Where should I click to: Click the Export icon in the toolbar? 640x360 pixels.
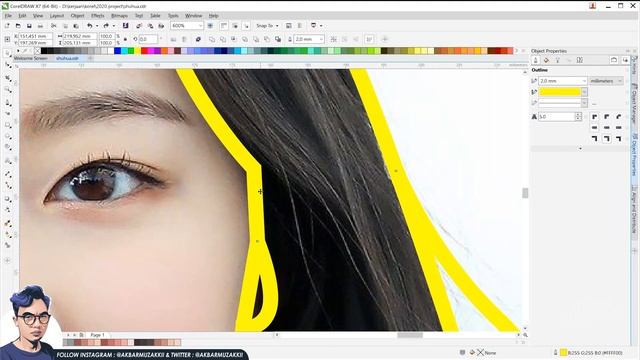point(150,26)
